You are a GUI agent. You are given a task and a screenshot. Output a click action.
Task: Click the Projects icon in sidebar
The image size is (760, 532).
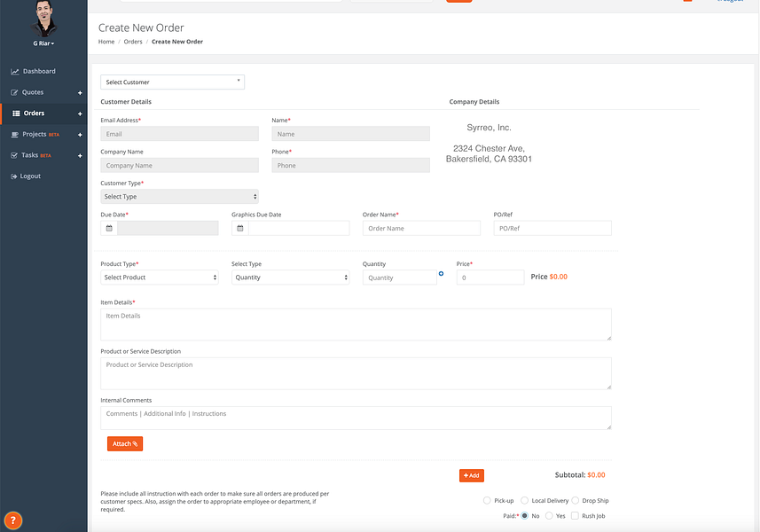coord(15,135)
